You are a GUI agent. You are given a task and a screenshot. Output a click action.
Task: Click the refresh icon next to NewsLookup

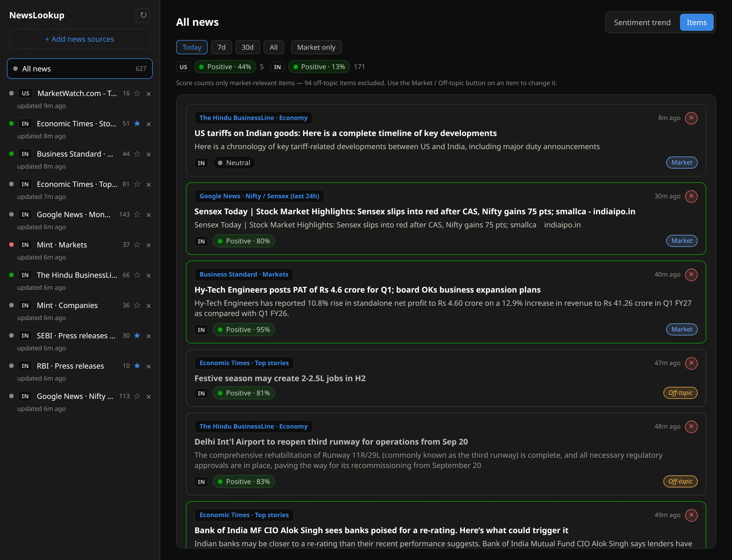tap(143, 15)
